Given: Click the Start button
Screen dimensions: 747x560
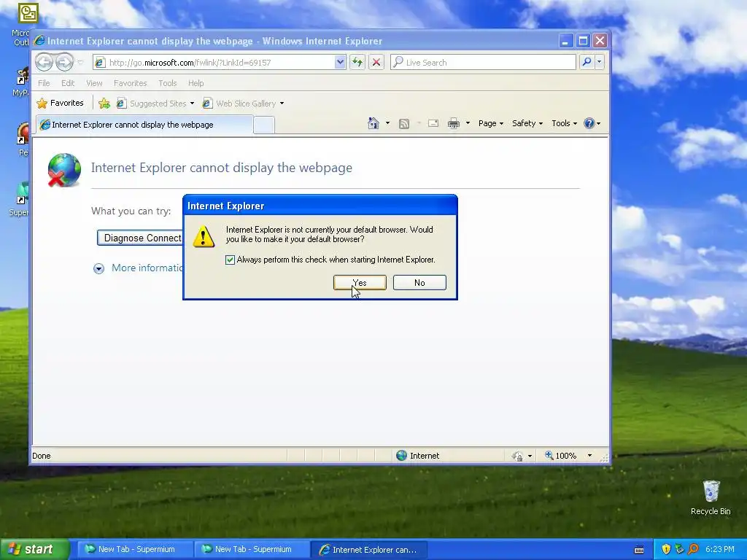Looking at the screenshot, I should (x=34, y=549).
